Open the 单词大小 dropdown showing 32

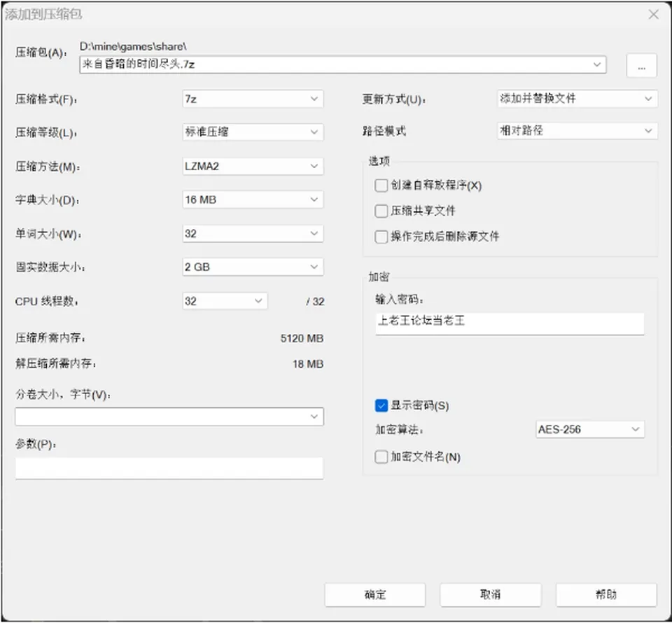coord(253,234)
